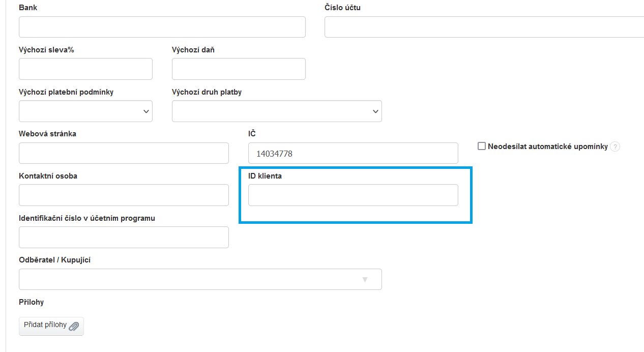Screen dimensions: 644x352
Task: Open Výchozí druh platby dropdown
Action: (x=277, y=111)
